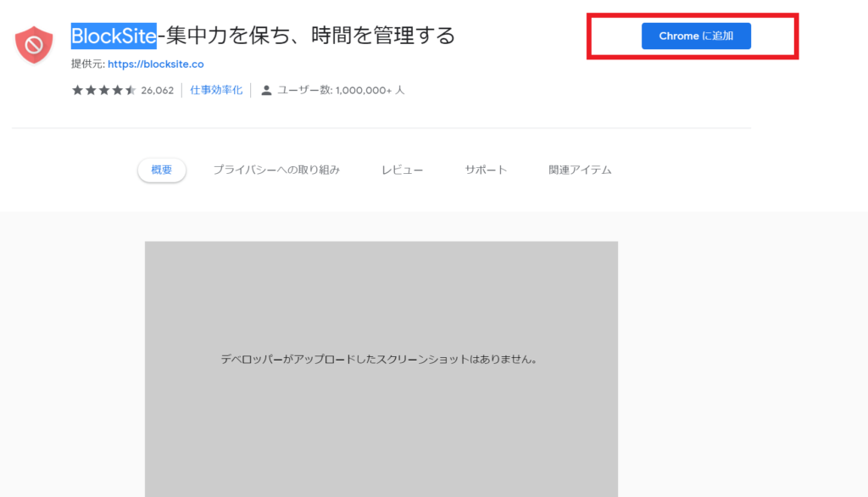The height and width of the screenshot is (497, 868).
Task: Click the 'Chrome に追加' button
Action: 696,36
